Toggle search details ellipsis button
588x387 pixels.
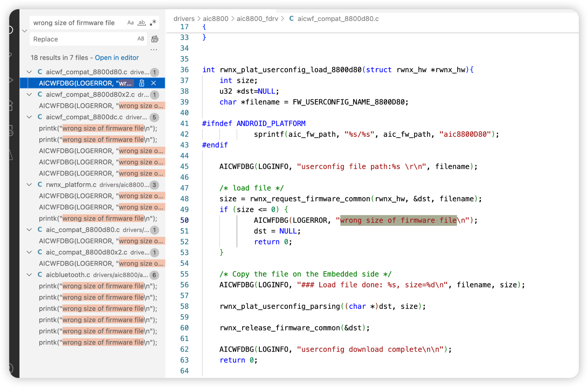154,49
